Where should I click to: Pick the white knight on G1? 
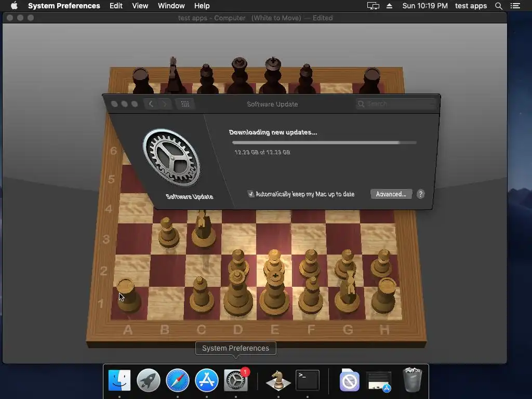point(348,292)
